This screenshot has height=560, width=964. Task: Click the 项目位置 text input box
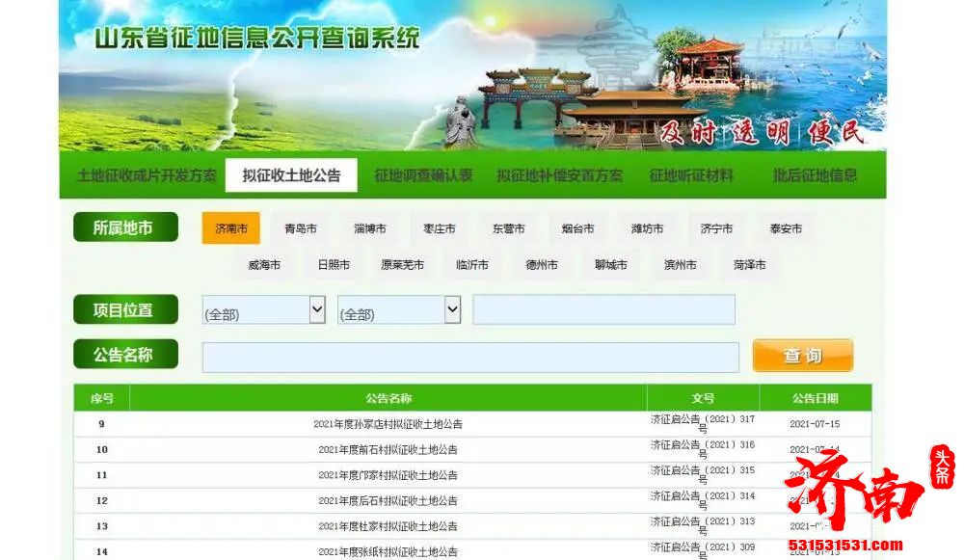[603, 309]
